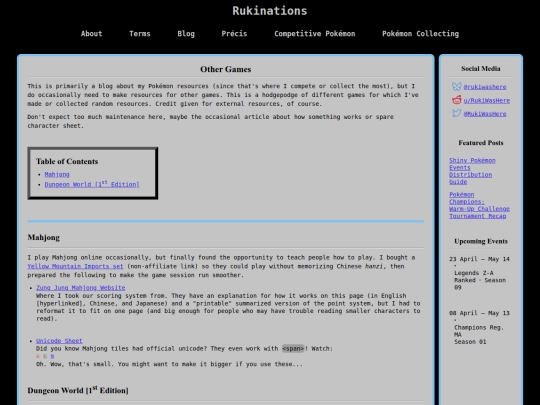Click the Social Media sidebar heading
The height and width of the screenshot is (405, 540).
[x=481, y=69]
